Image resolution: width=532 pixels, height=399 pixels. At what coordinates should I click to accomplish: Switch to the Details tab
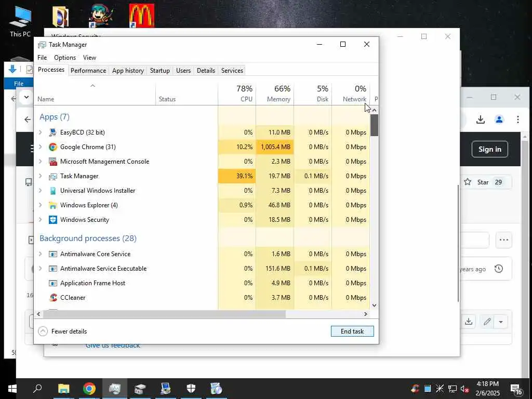point(206,71)
